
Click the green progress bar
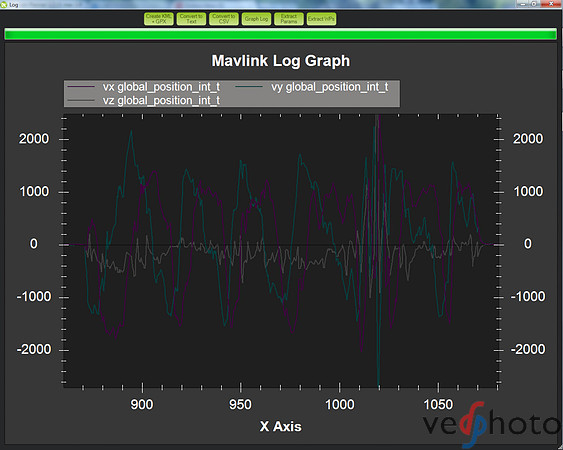click(x=280, y=34)
